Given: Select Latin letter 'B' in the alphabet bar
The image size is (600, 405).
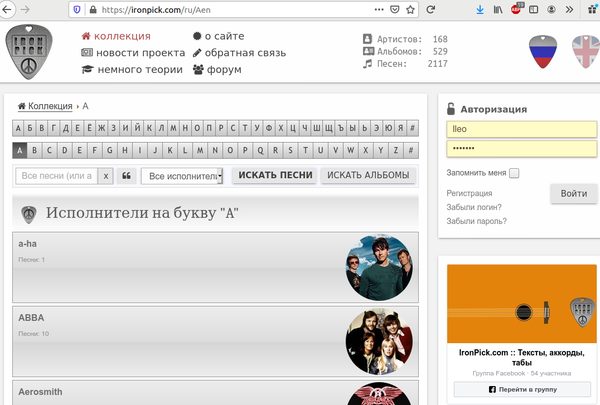Looking at the screenshot, I should (34, 150).
